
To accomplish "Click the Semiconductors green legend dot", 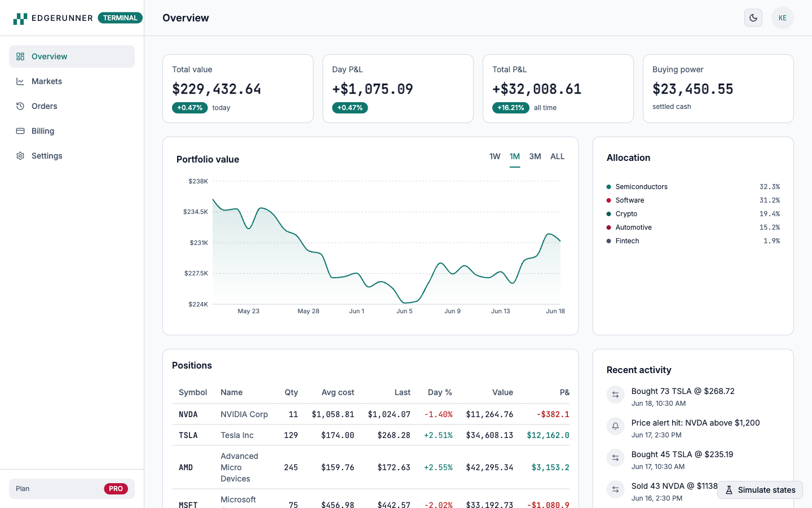I will (609, 187).
